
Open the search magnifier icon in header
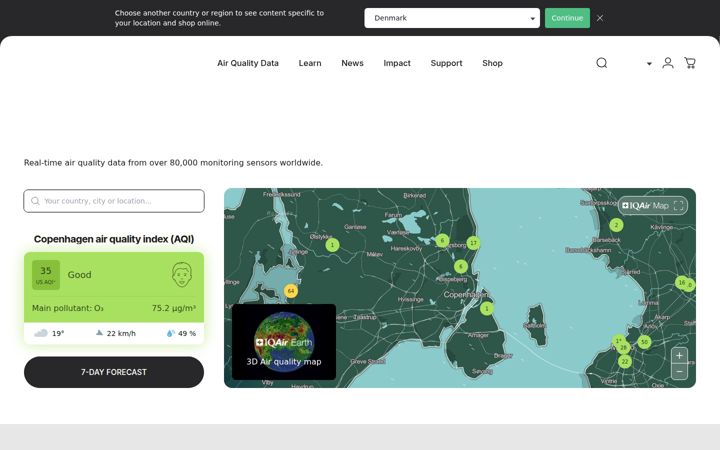point(602,63)
